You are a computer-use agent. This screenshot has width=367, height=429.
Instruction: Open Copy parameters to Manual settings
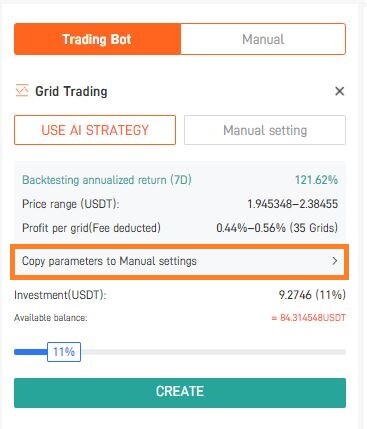click(180, 261)
